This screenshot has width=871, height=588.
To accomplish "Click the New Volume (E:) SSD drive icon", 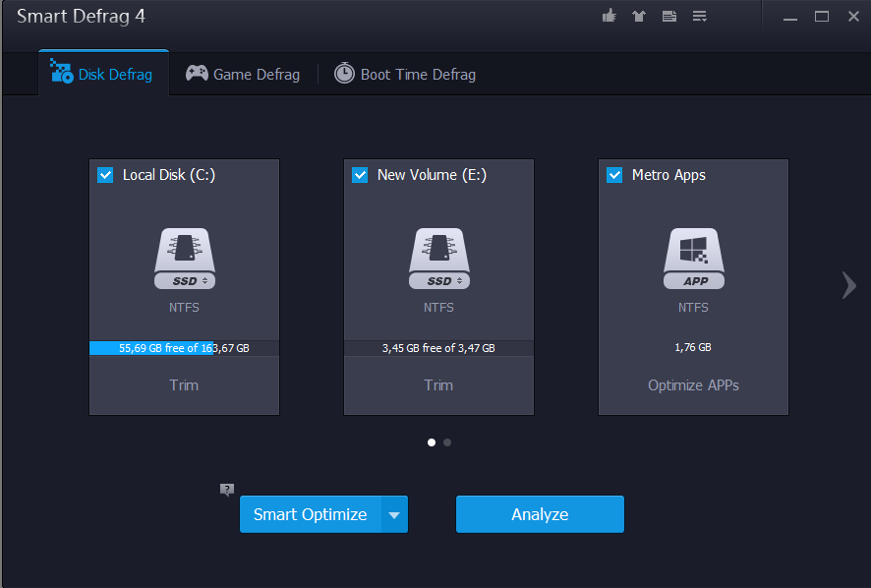I will (x=438, y=259).
